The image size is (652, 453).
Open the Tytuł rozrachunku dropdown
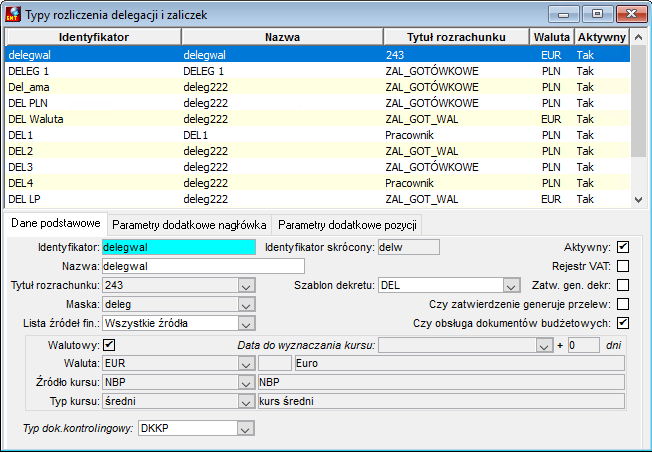coord(246,285)
